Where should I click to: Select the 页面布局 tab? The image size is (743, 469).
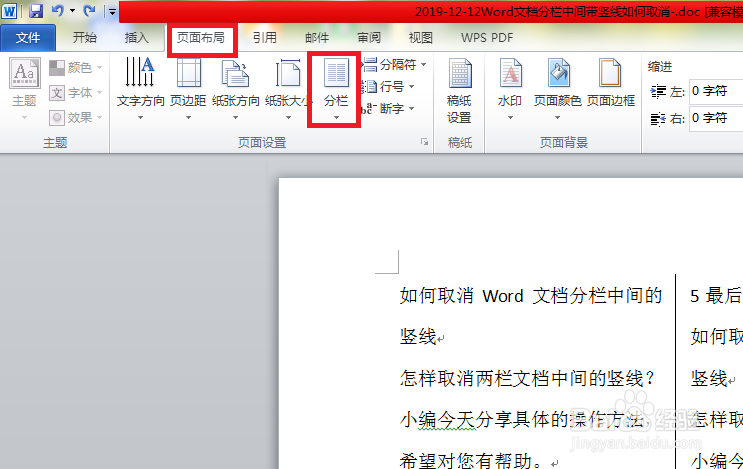[201, 37]
